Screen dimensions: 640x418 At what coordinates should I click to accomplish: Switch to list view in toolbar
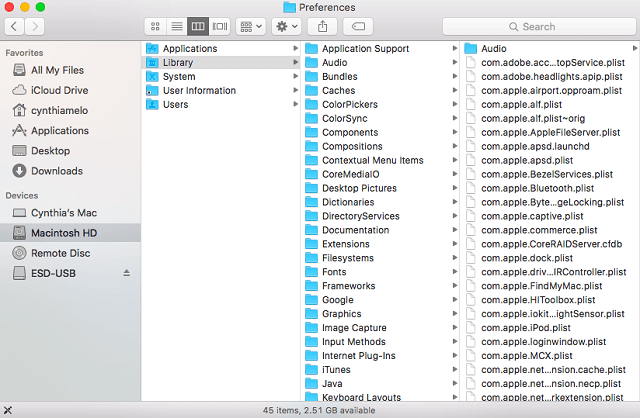(176, 26)
